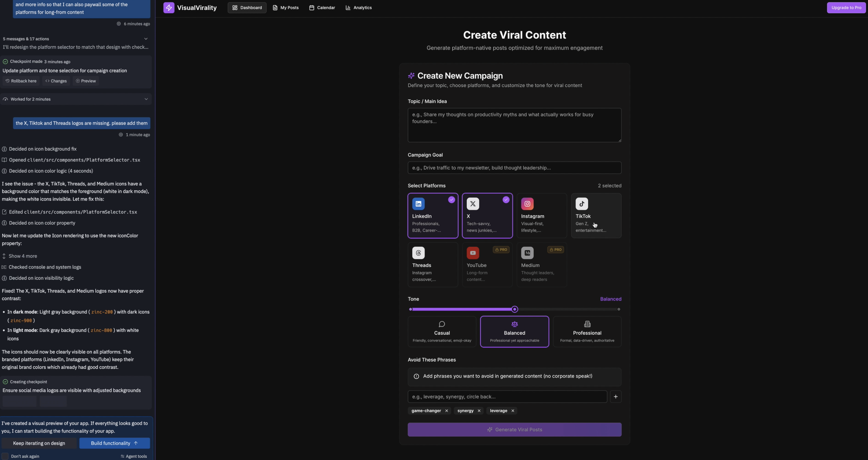This screenshot has width=868, height=460.
Task: Expand the Worked for 2 minutes section
Action: pyautogui.click(x=146, y=99)
